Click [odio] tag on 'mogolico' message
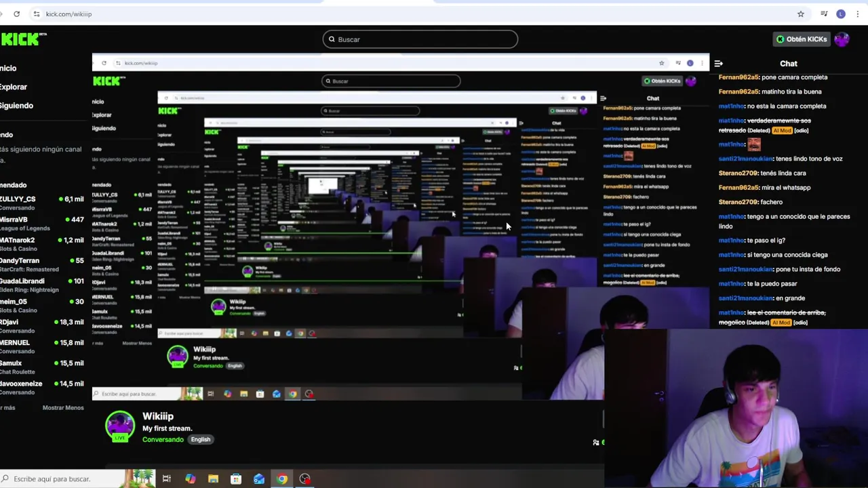 pyautogui.click(x=802, y=323)
